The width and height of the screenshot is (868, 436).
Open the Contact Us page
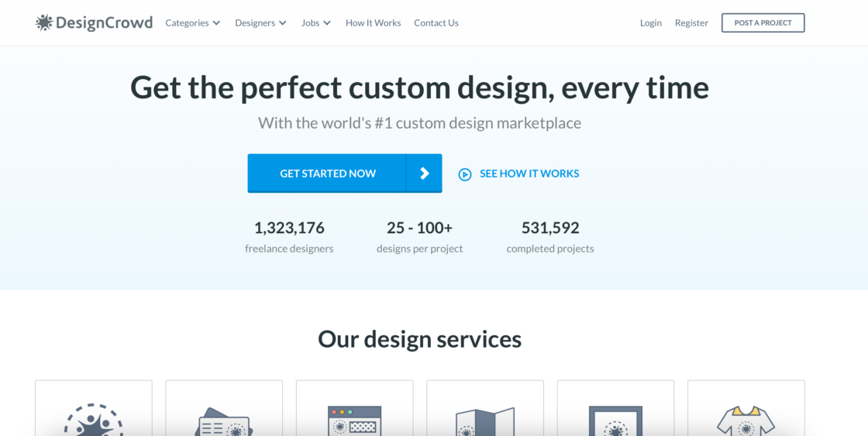click(x=436, y=22)
